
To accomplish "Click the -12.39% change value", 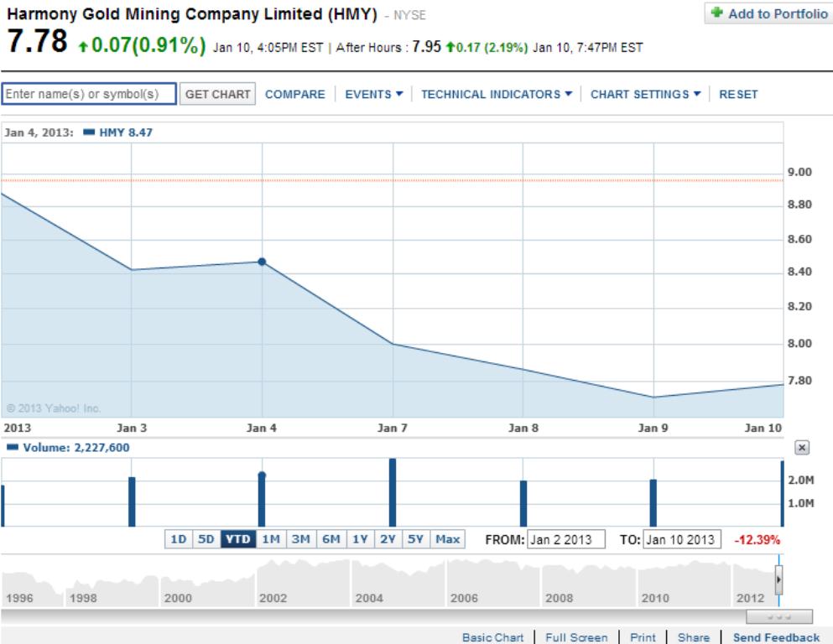I will click(x=757, y=540).
